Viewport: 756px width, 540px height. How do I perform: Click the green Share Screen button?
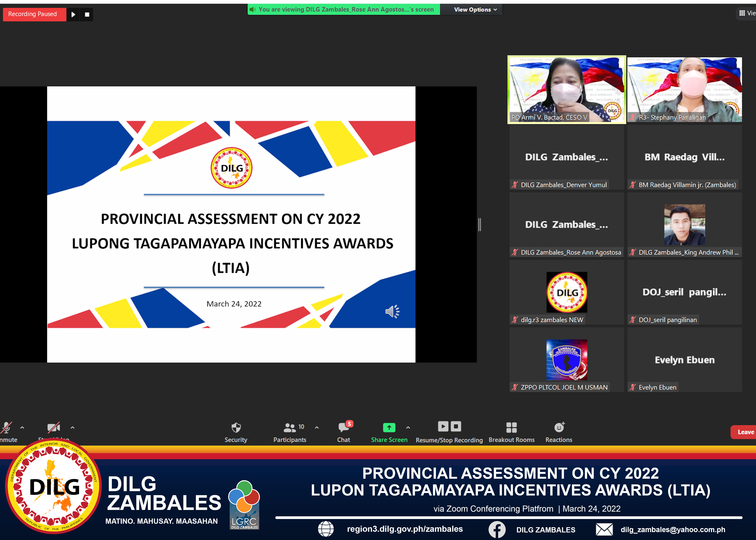pyautogui.click(x=389, y=432)
